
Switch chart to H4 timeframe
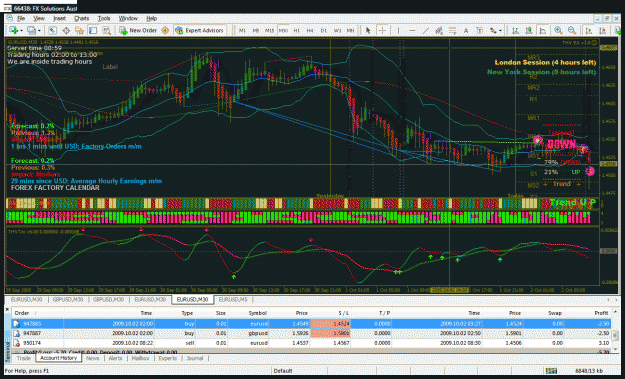pyautogui.click(x=310, y=30)
